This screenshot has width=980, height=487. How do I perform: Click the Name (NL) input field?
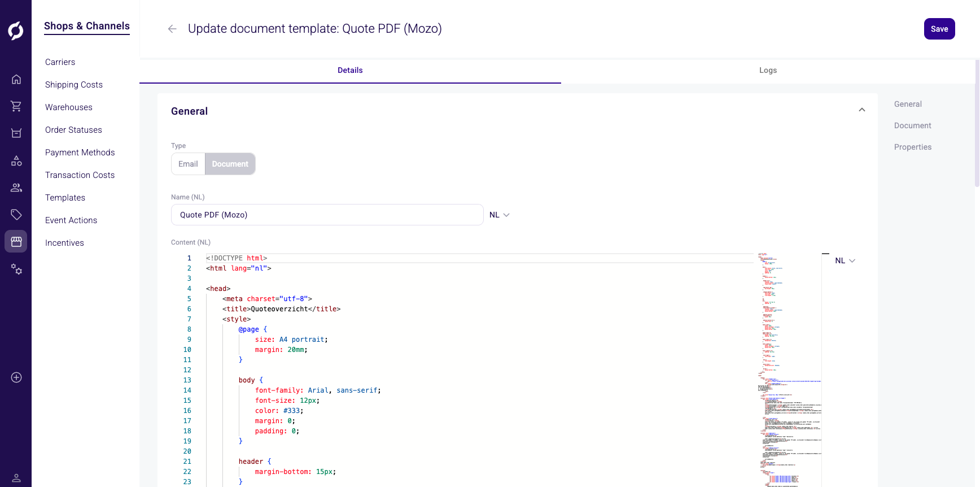click(327, 215)
